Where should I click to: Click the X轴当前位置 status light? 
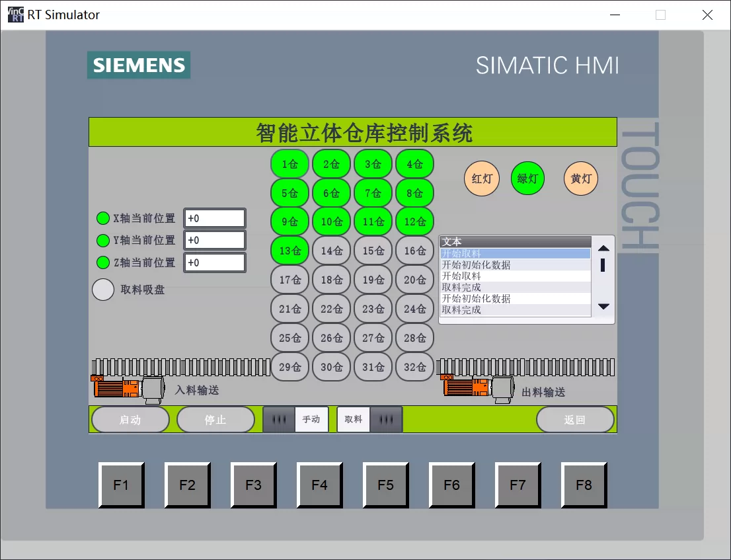(x=102, y=218)
